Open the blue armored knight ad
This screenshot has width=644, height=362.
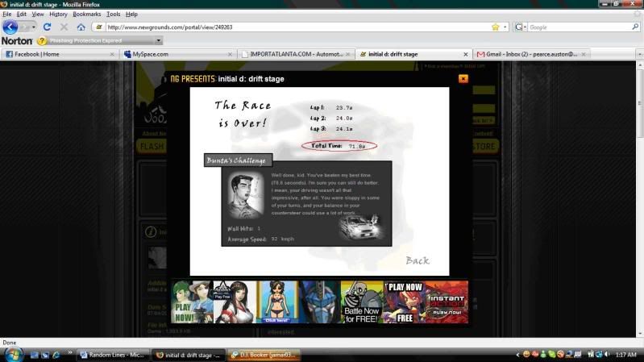319,302
